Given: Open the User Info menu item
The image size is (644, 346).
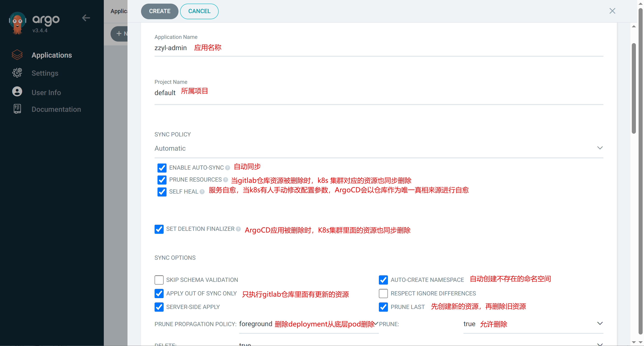Looking at the screenshot, I should pos(46,92).
